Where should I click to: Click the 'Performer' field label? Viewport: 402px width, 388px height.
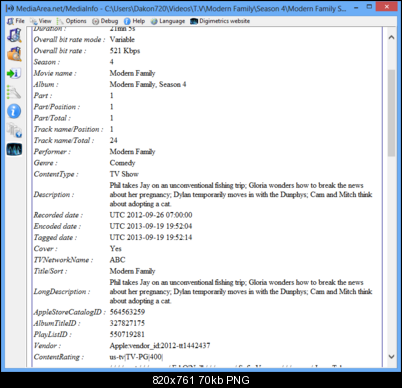(x=52, y=152)
